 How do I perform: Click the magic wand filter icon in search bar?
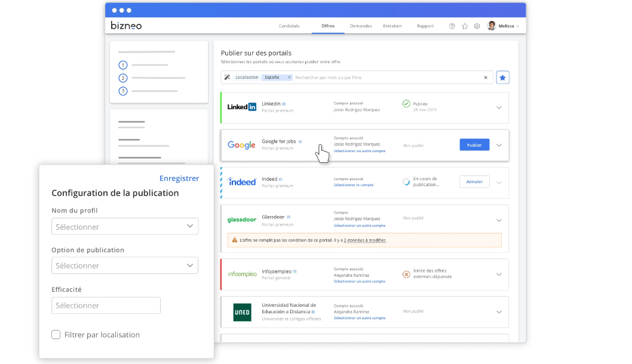pyautogui.click(x=228, y=77)
